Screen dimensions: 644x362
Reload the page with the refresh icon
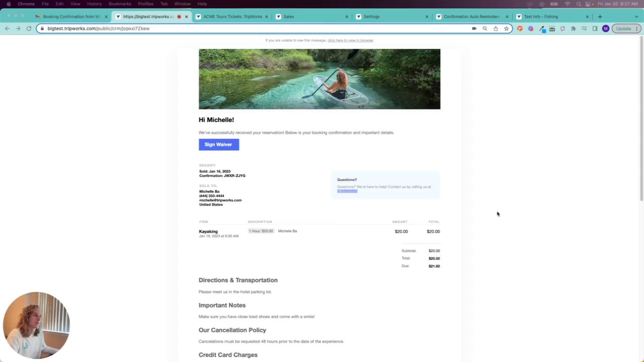click(29, 29)
